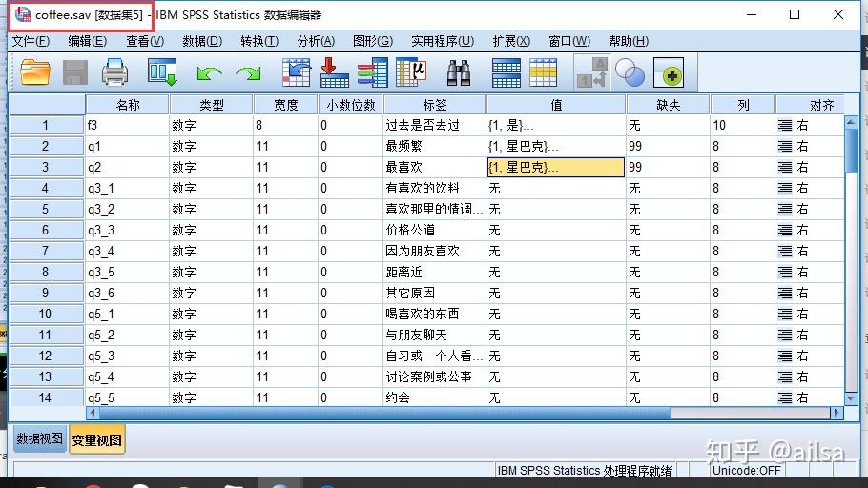Screen dimensions: 868x488
Task: Click the Undo arrow icon
Action: click(x=209, y=72)
